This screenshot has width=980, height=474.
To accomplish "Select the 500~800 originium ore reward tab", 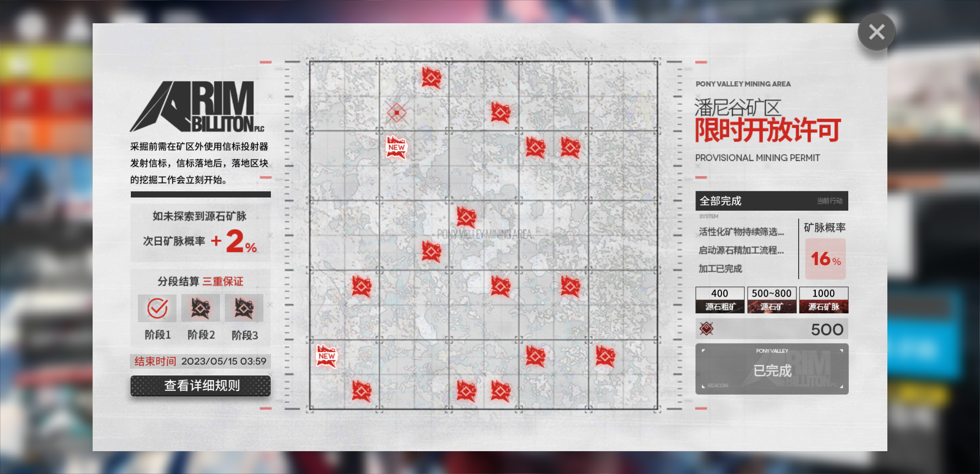I will (x=771, y=300).
